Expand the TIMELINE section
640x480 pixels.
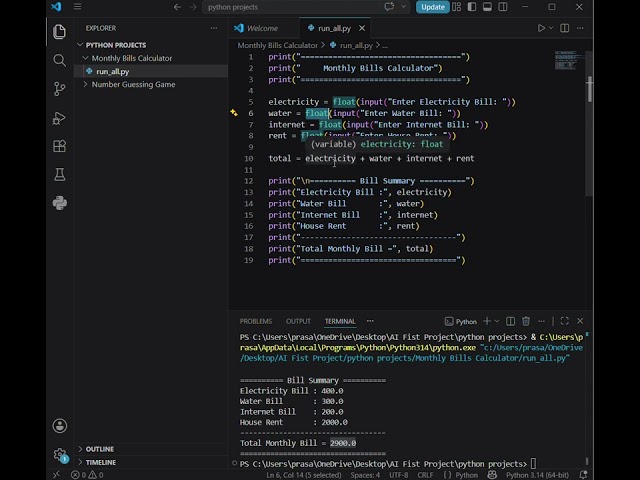pyautogui.click(x=101, y=462)
